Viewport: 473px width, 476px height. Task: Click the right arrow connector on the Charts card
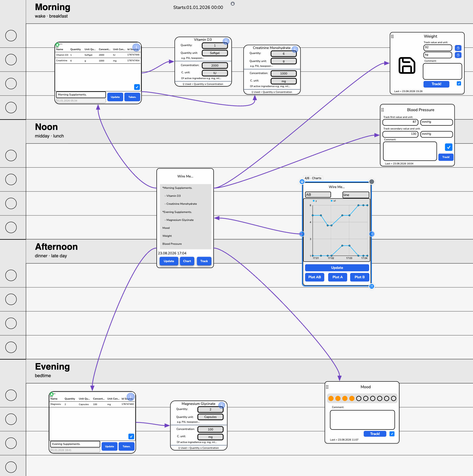[372, 234]
